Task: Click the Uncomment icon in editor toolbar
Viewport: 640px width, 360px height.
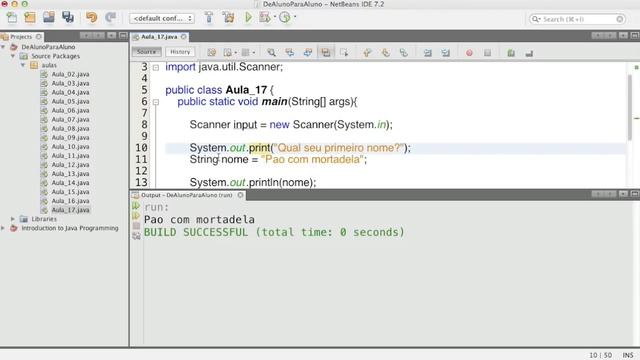Action: click(x=529, y=53)
